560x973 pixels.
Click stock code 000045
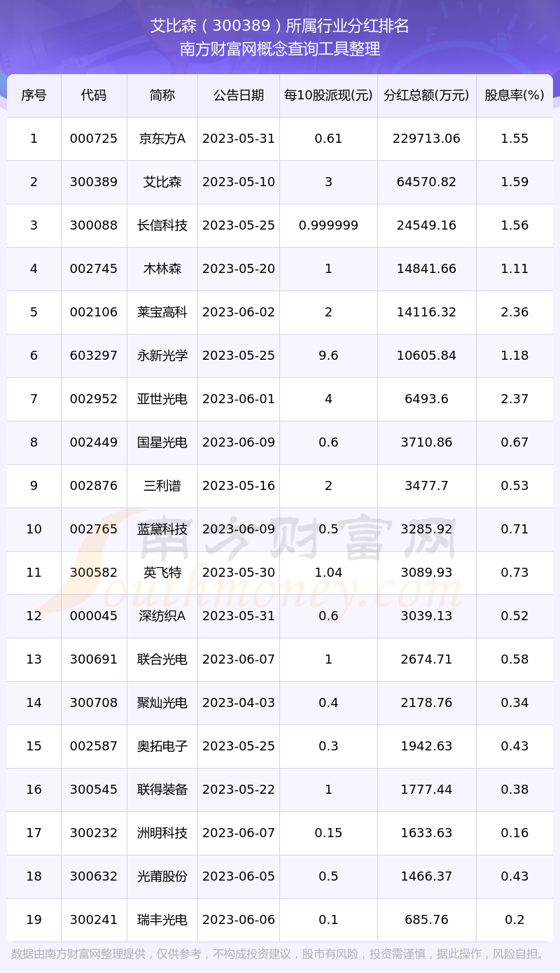click(x=94, y=616)
